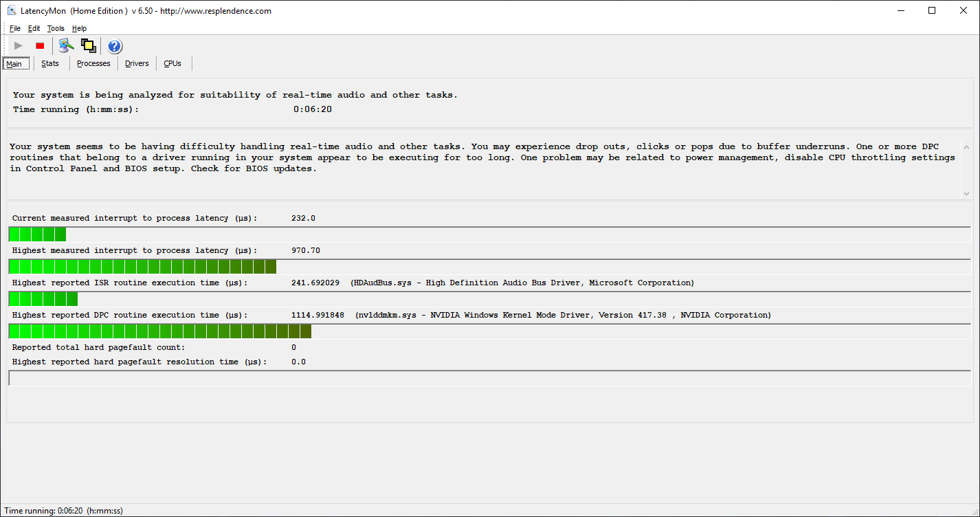Click the 1114.991848 DPC execution time value
This screenshot has width=980, height=517.
[318, 315]
